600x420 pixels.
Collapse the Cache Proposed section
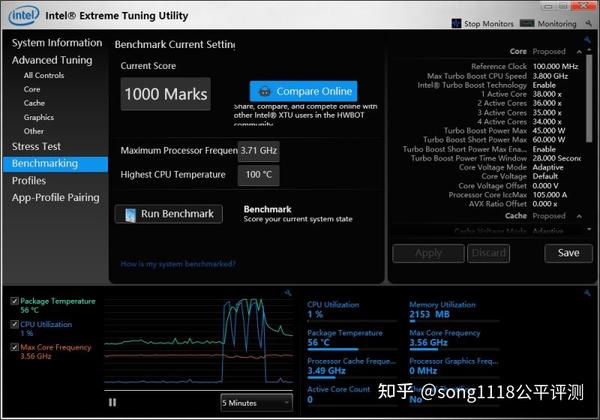(579, 216)
